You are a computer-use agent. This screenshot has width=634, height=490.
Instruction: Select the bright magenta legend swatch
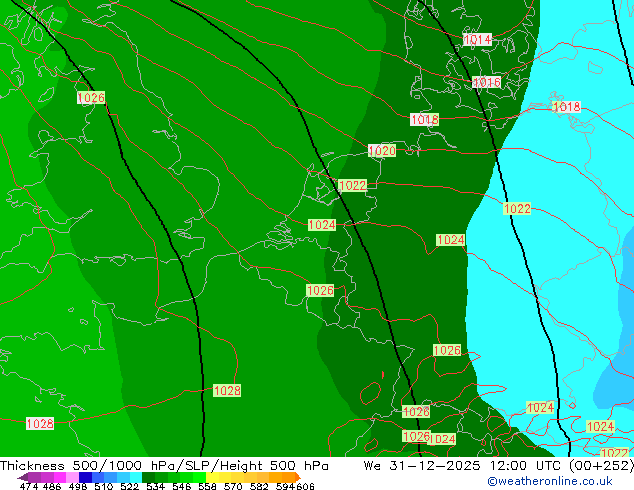[59, 477]
